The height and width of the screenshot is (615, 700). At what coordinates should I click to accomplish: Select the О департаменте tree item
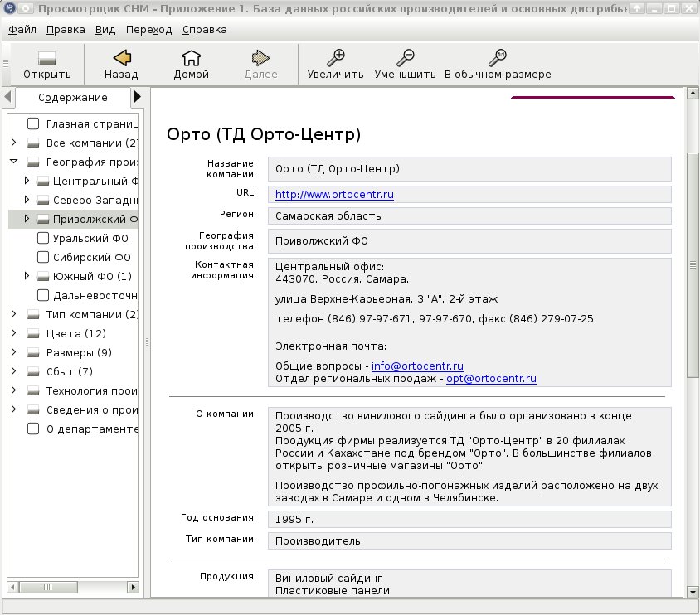[x=92, y=429]
